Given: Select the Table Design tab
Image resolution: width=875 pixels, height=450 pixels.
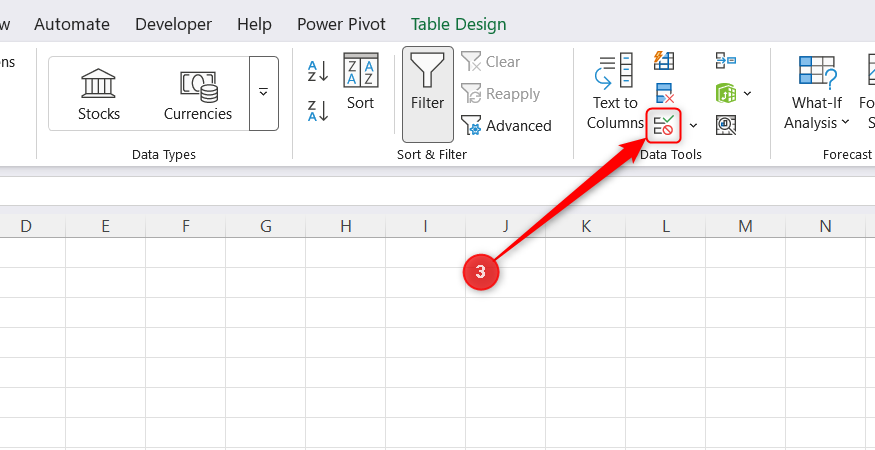Looking at the screenshot, I should point(459,24).
